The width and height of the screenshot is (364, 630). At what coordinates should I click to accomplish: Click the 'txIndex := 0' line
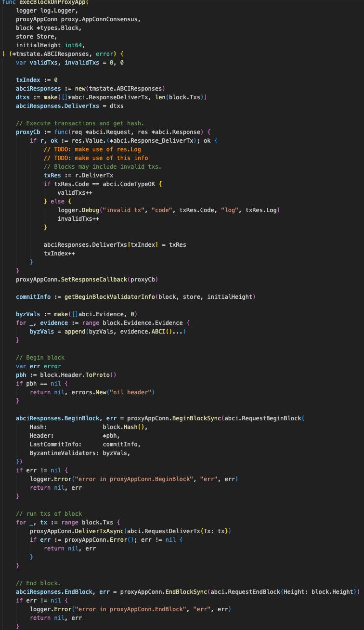coord(37,80)
